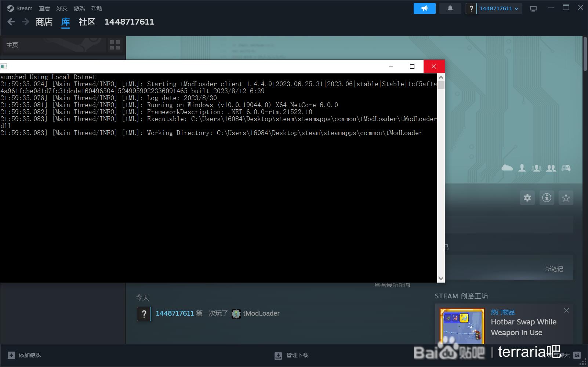Open 管理下载 manage downloads
This screenshot has height=367, width=588.
coord(291,355)
